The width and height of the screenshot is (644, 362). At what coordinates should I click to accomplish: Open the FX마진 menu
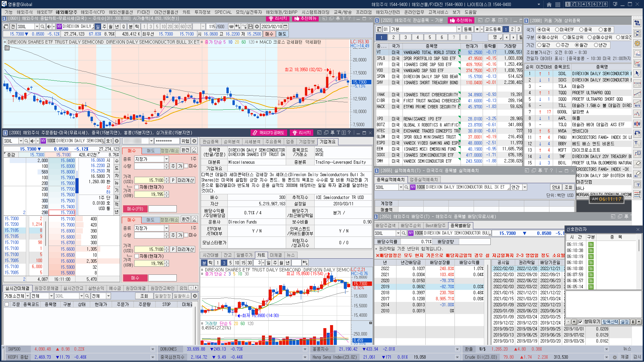143,12
